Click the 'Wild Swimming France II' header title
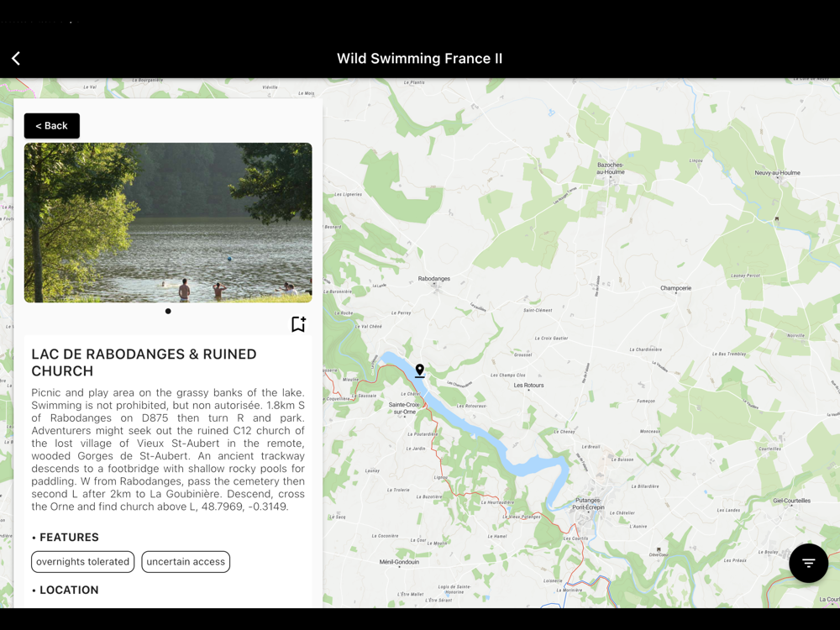 419,59
